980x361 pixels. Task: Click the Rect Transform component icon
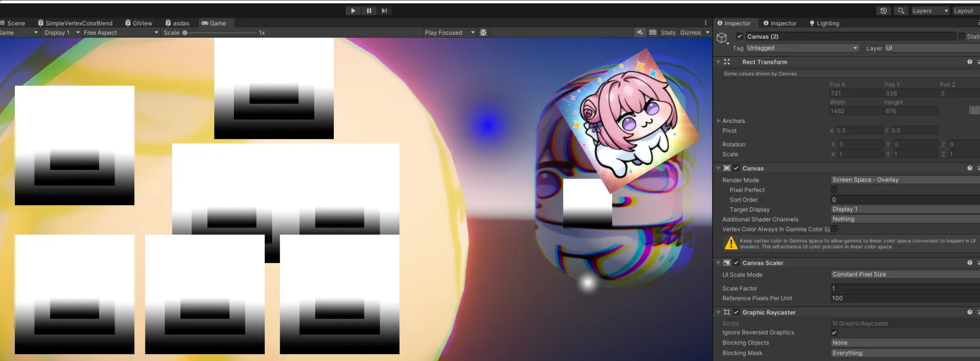point(727,62)
